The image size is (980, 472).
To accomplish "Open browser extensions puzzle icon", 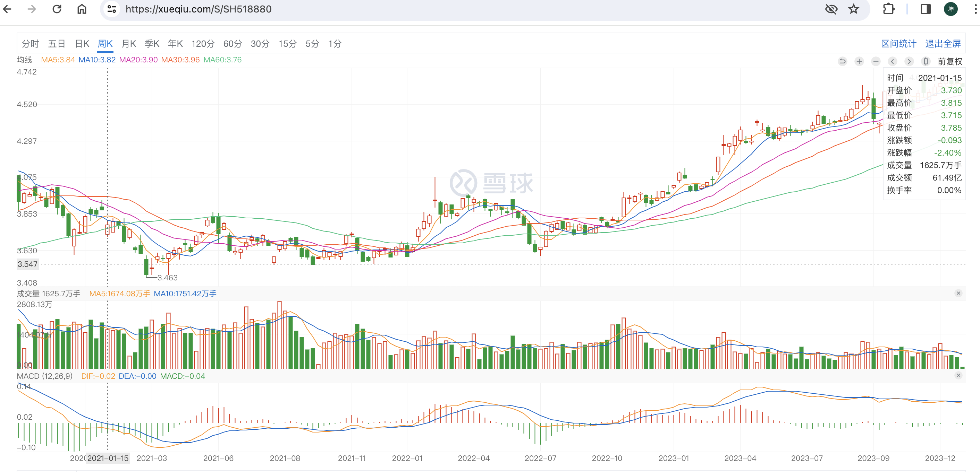I will (889, 9).
